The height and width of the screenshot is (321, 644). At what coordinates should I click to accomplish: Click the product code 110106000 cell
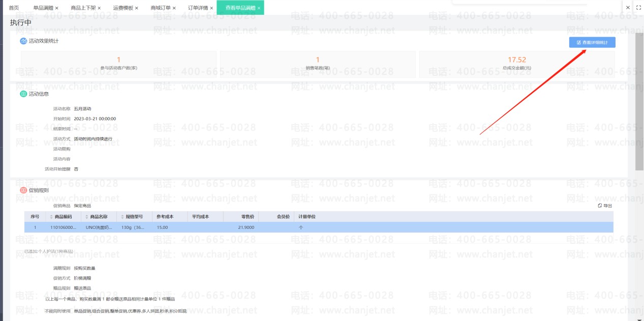click(x=63, y=227)
